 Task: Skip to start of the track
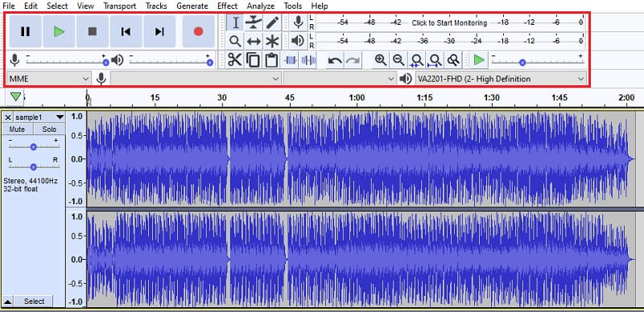click(x=126, y=31)
